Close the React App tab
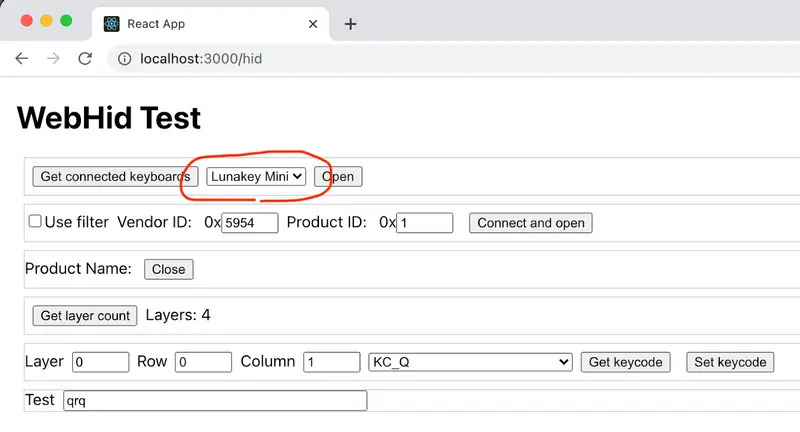Image resolution: width=800 pixels, height=432 pixels. point(313,24)
